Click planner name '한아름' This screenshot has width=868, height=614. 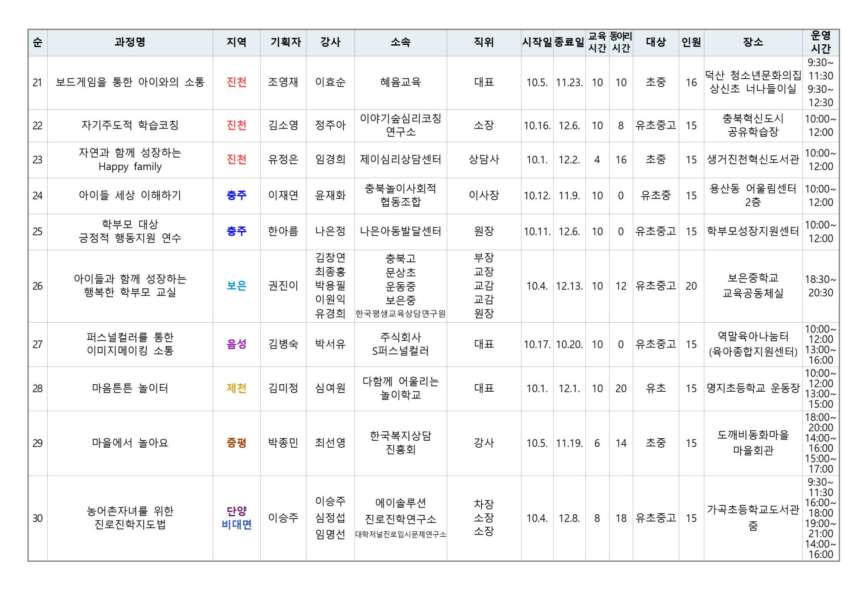pos(283,231)
